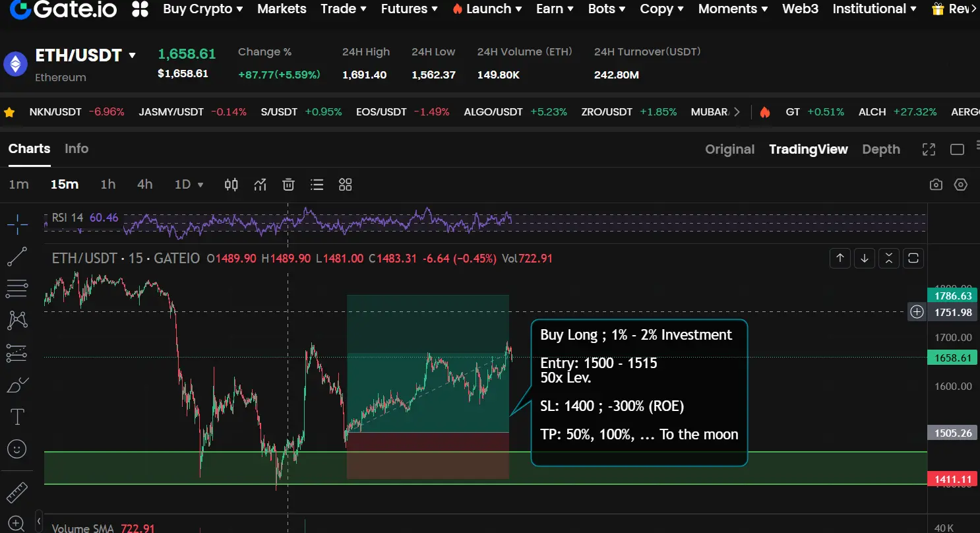Screen dimensions: 980x533
Task: Open the indicators menu icon
Action: 260,185
